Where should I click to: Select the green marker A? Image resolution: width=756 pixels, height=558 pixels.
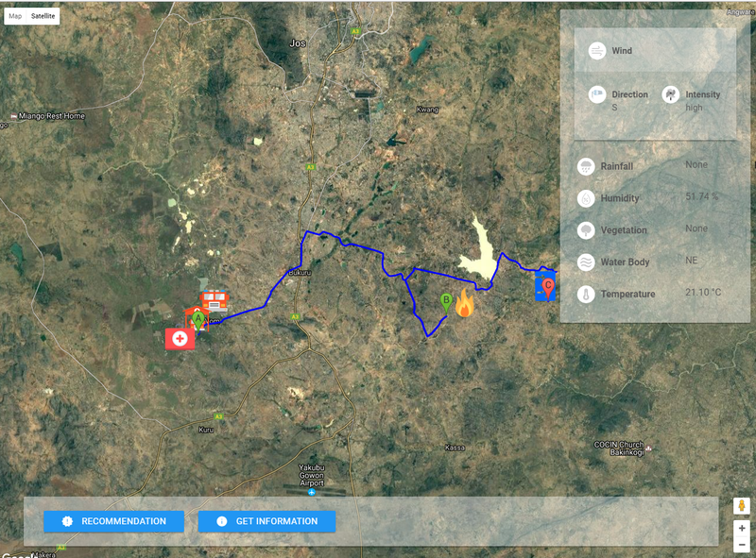[x=198, y=320]
